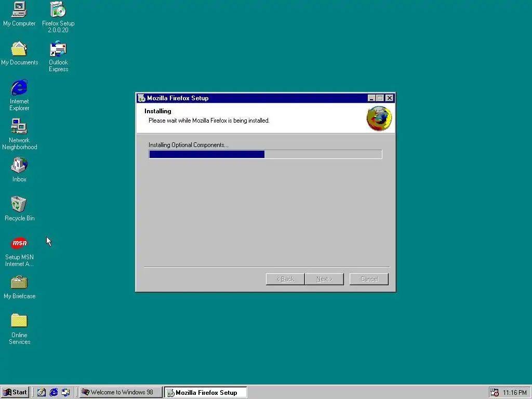Click the Task Scheduler tray icon

pos(495,392)
